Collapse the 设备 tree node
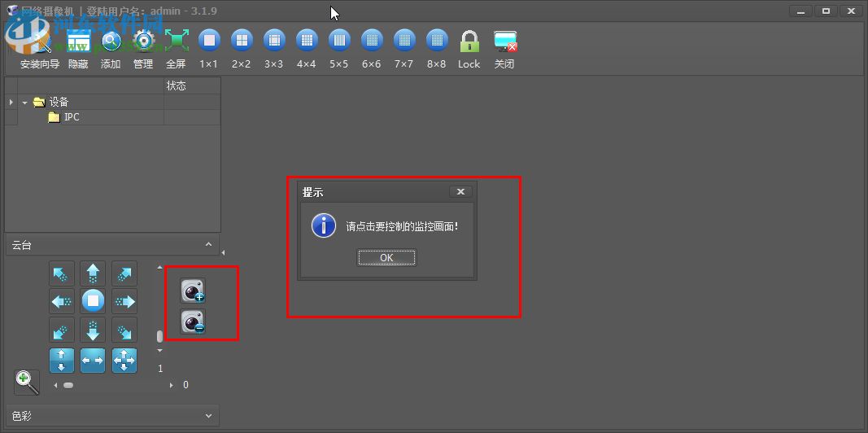868x433 pixels. point(25,103)
